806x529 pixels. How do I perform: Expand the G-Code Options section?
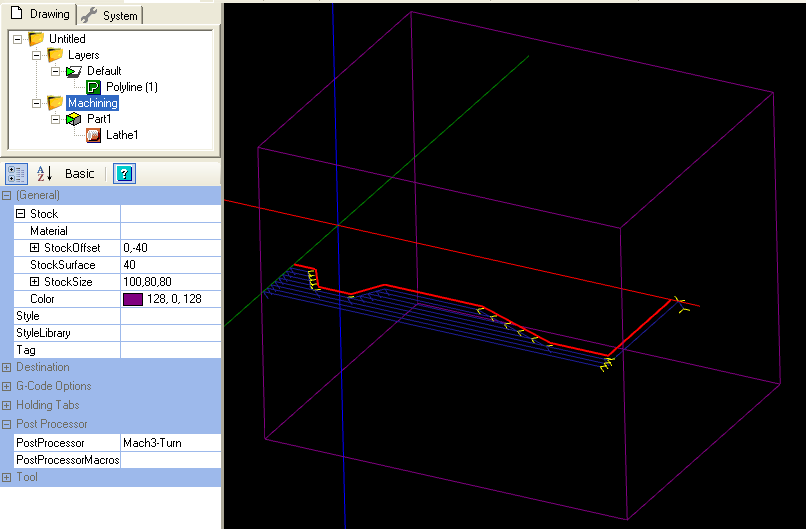[x=7, y=386]
